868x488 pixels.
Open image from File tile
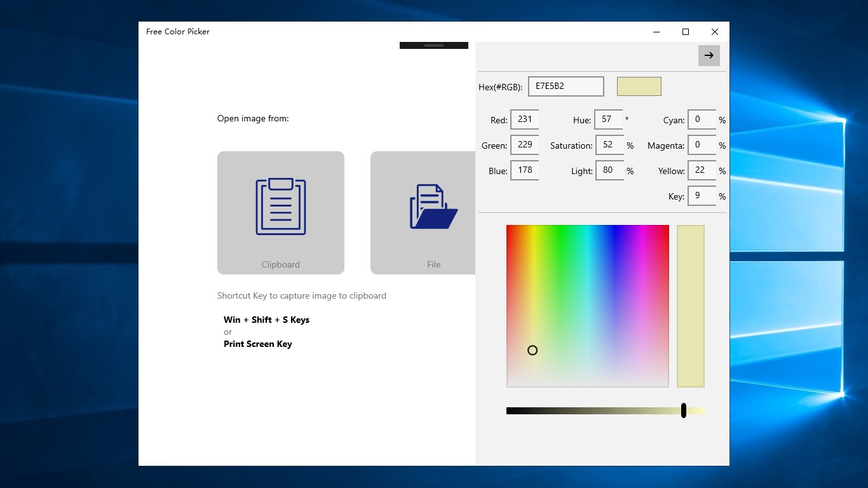coord(423,213)
